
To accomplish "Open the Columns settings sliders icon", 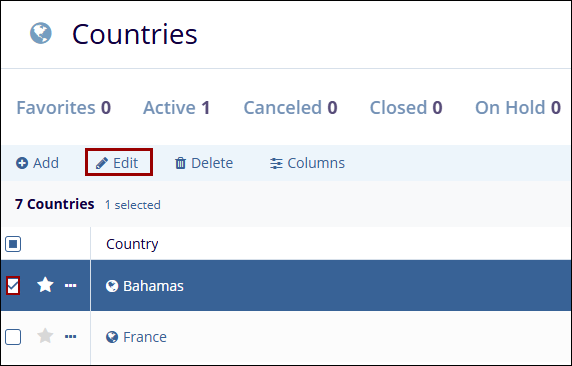I will [x=276, y=163].
